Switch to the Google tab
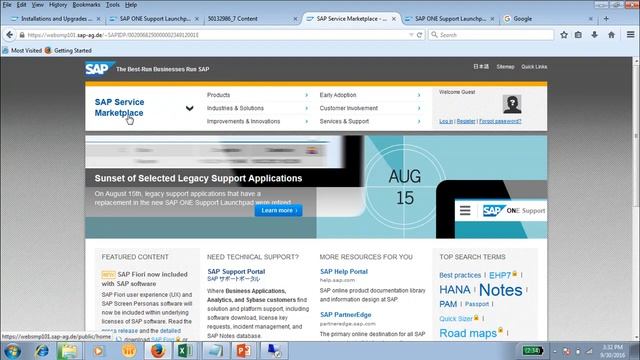 coord(546,19)
